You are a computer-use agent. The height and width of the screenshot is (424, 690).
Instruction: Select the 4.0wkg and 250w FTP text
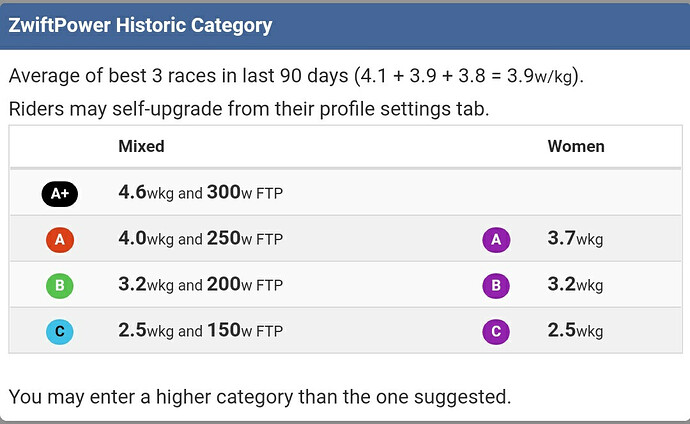coord(201,239)
